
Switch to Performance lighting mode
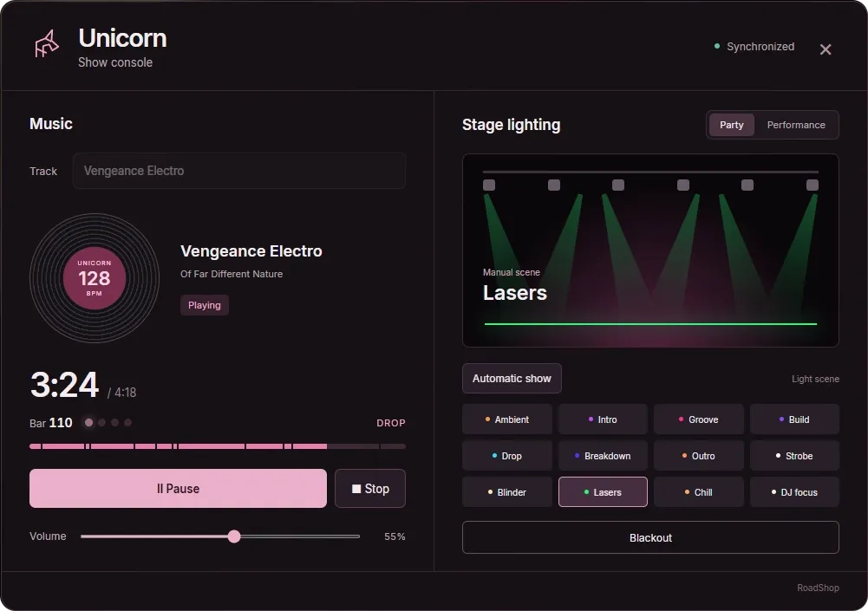[x=795, y=125]
